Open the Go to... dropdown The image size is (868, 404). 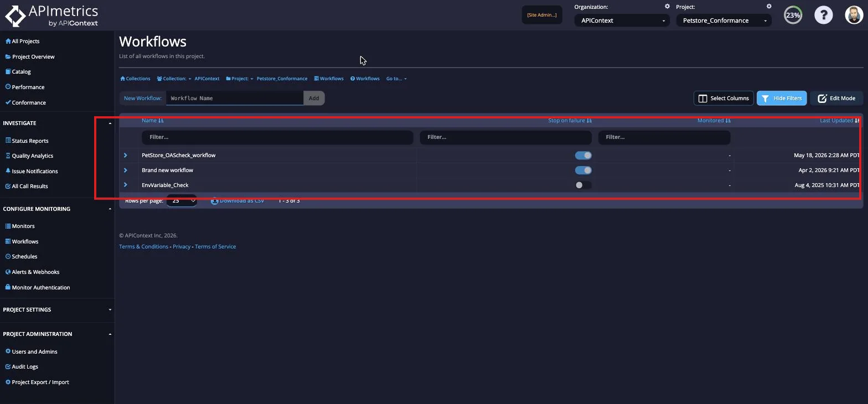click(x=396, y=79)
